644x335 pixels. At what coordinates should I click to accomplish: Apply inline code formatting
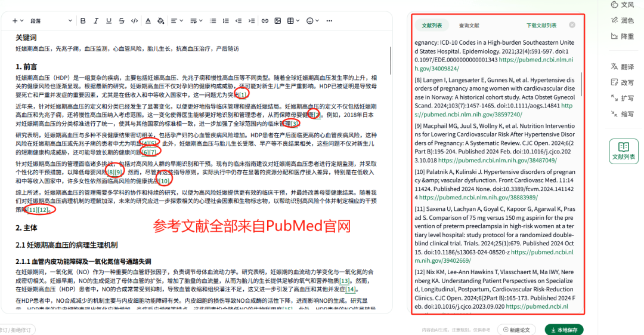tap(134, 20)
